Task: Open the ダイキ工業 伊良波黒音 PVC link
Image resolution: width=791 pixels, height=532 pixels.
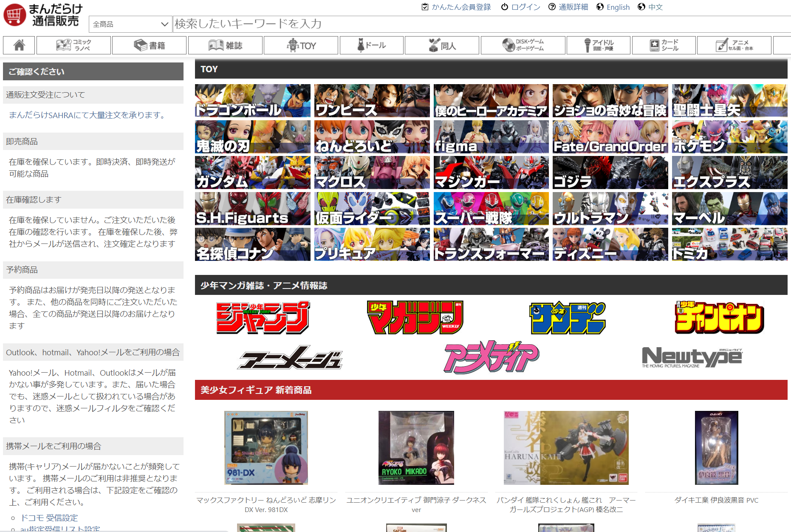Action: pyautogui.click(x=716, y=500)
